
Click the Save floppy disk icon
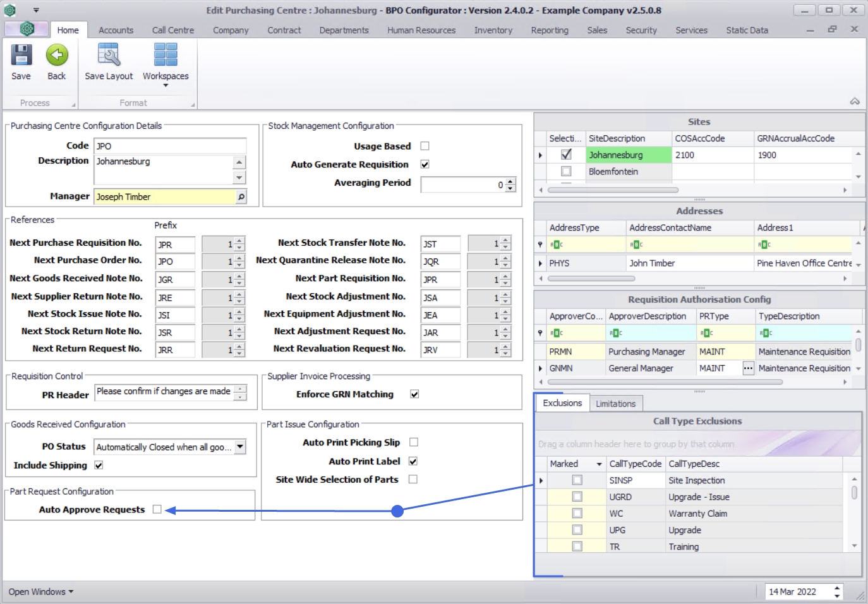[21, 56]
